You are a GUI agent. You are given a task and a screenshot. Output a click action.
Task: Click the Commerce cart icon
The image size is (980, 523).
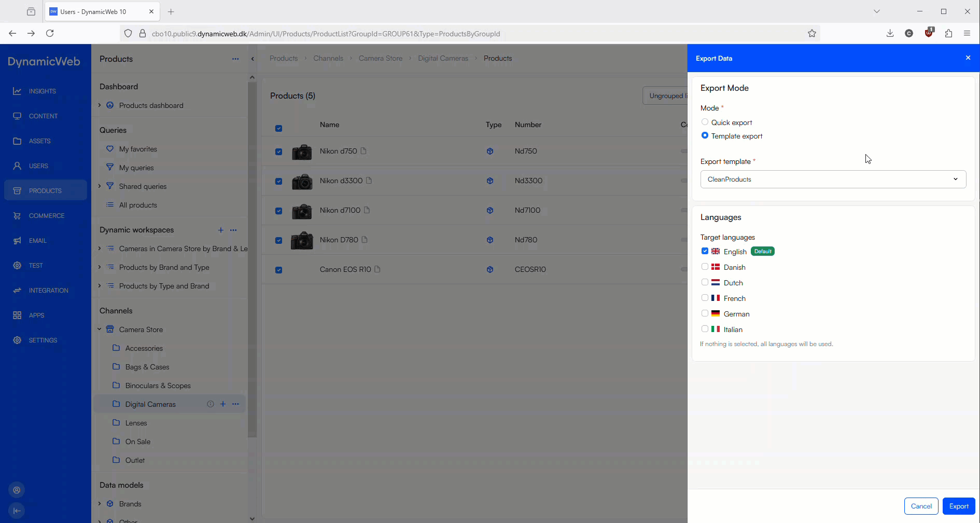pos(17,216)
